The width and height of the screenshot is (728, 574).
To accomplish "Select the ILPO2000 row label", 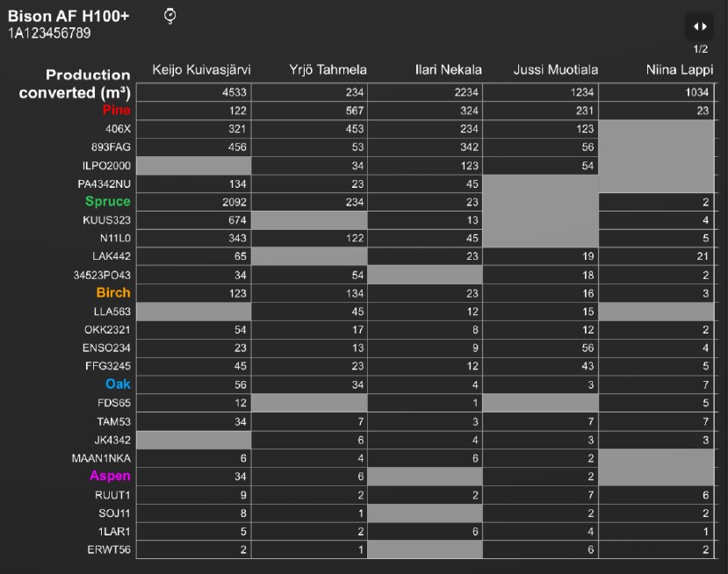I will 105,166.
